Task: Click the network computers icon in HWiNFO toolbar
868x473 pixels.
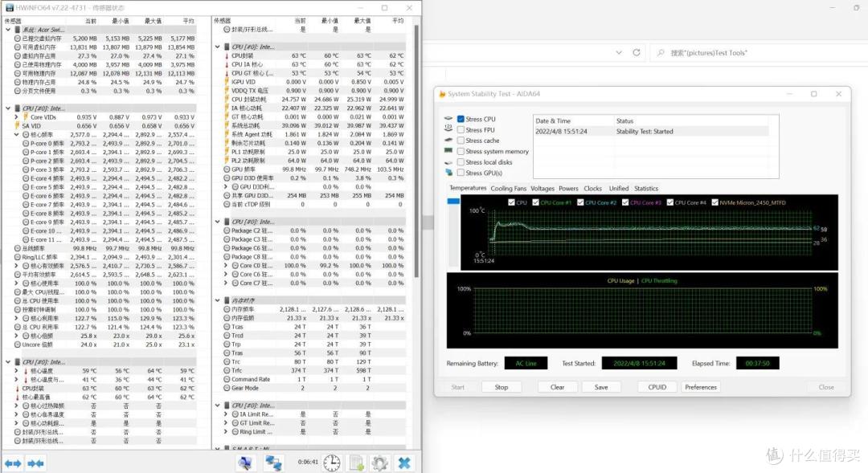Action: tap(273, 463)
